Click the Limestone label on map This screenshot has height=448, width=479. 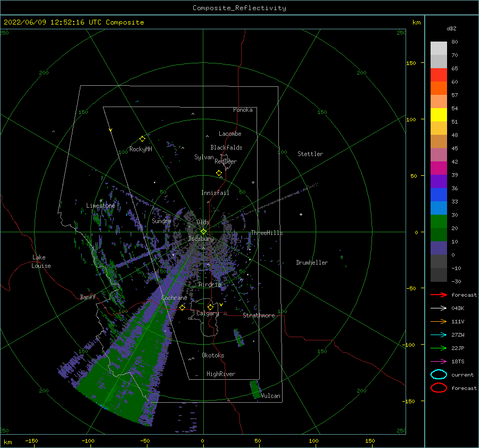point(101,206)
